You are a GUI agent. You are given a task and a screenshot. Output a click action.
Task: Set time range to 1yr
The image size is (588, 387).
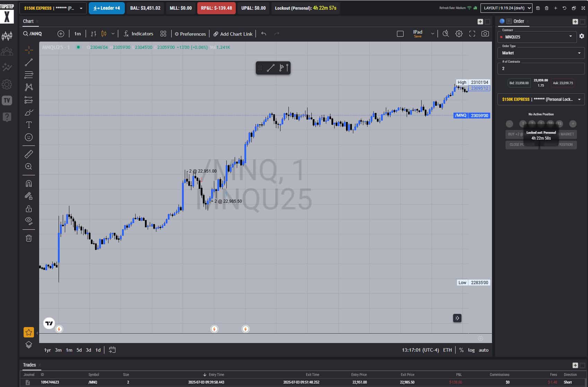tap(47, 350)
